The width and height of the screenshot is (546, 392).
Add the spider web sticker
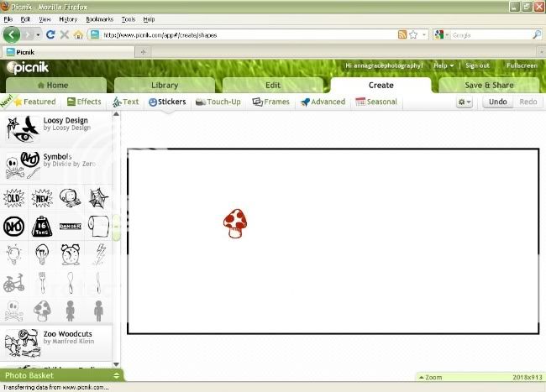(x=98, y=199)
